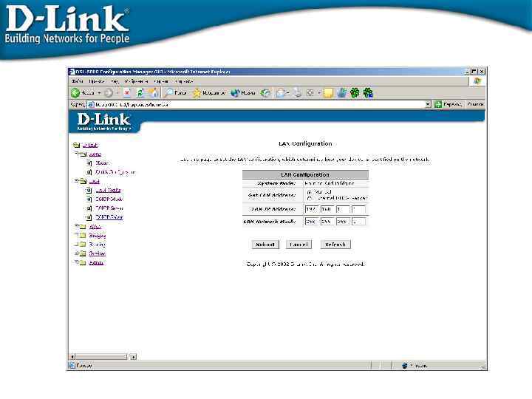Click the History clock icon
The height and width of the screenshot is (399, 532).
265,92
